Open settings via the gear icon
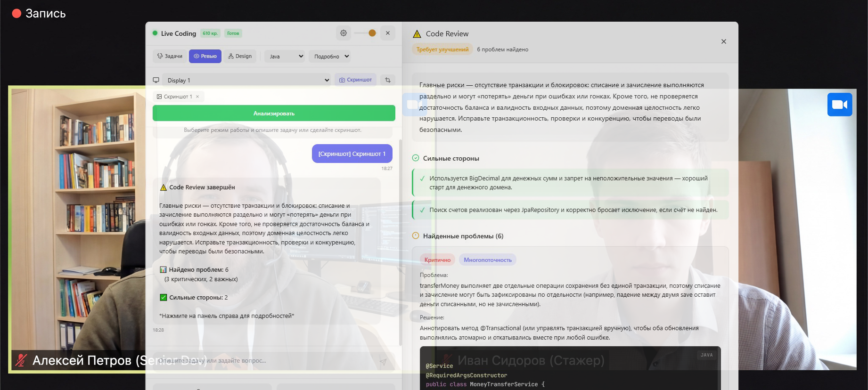868x390 pixels. [x=343, y=33]
